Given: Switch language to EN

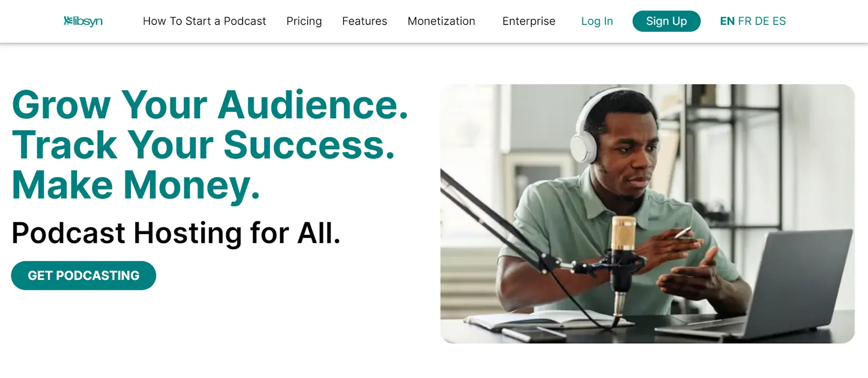Looking at the screenshot, I should click(727, 21).
